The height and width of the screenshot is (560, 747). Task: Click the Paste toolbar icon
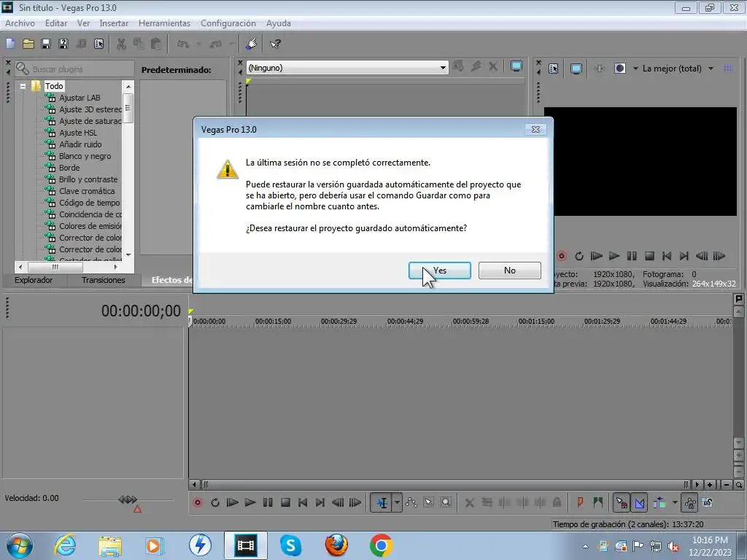156,44
